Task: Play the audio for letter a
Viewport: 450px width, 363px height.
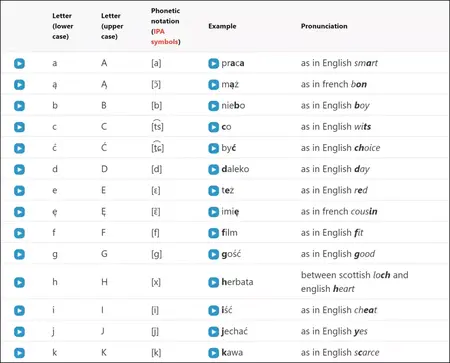Action: pos(19,63)
